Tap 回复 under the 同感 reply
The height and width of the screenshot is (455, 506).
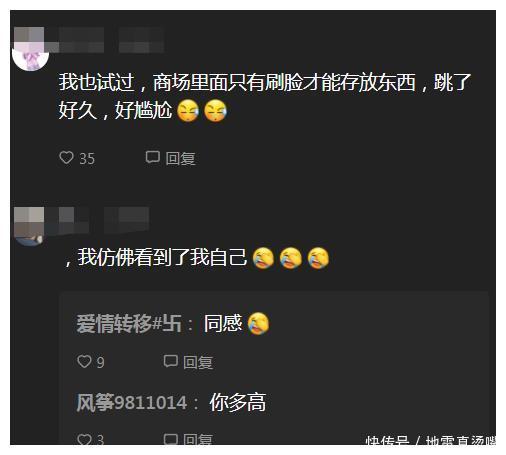coord(198,362)
